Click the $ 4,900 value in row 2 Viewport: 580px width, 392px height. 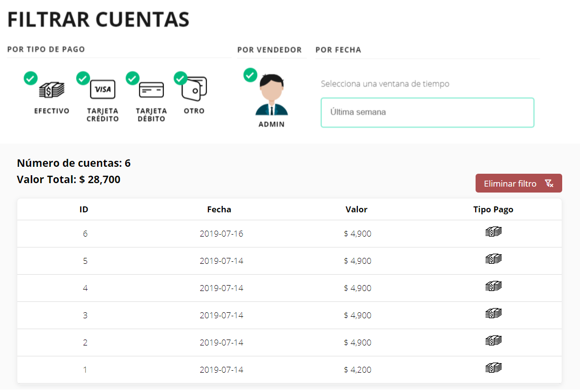(x=357, y=343)
